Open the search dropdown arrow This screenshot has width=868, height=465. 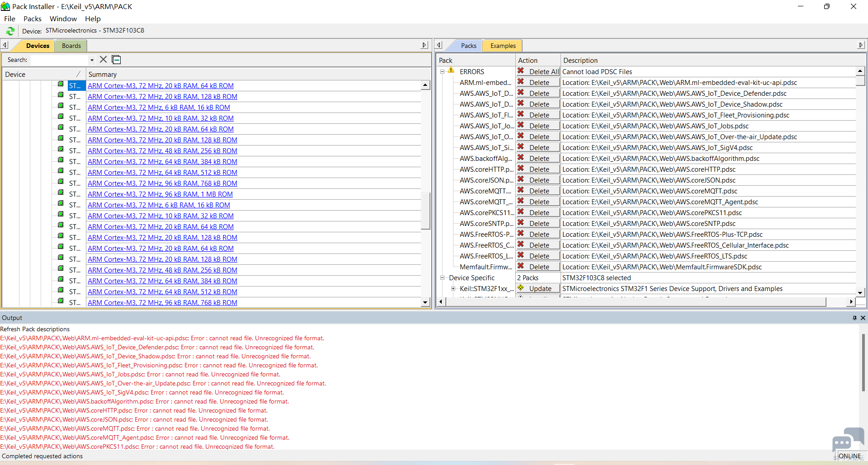point(92,60)
